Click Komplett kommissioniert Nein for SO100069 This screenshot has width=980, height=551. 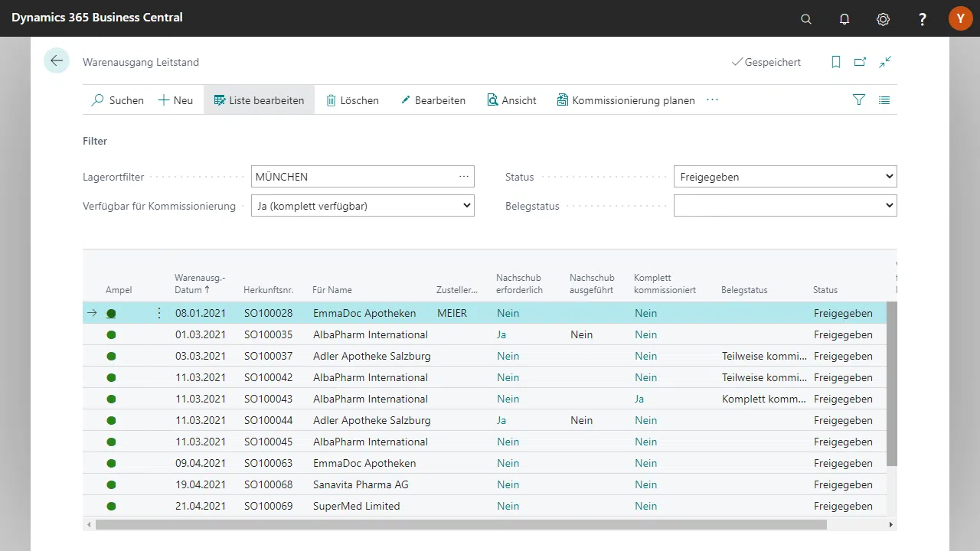coord(645,506)
